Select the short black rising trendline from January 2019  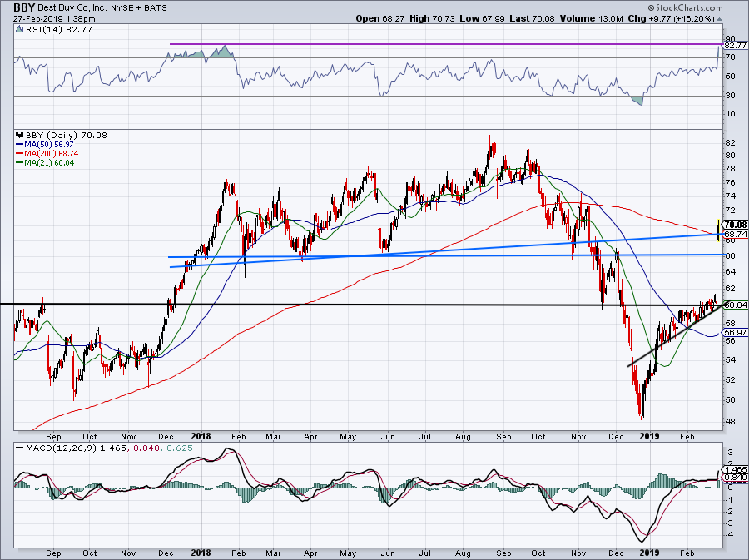678,333
